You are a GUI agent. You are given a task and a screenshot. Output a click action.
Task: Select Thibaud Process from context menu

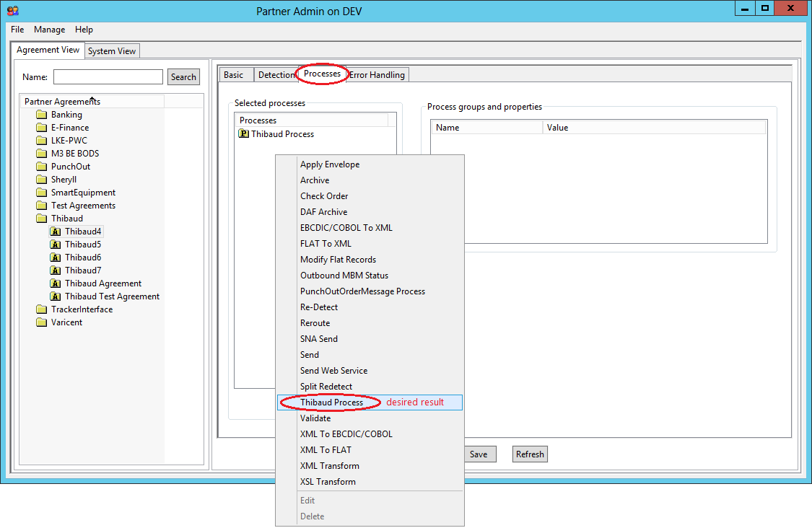point(331,402)
